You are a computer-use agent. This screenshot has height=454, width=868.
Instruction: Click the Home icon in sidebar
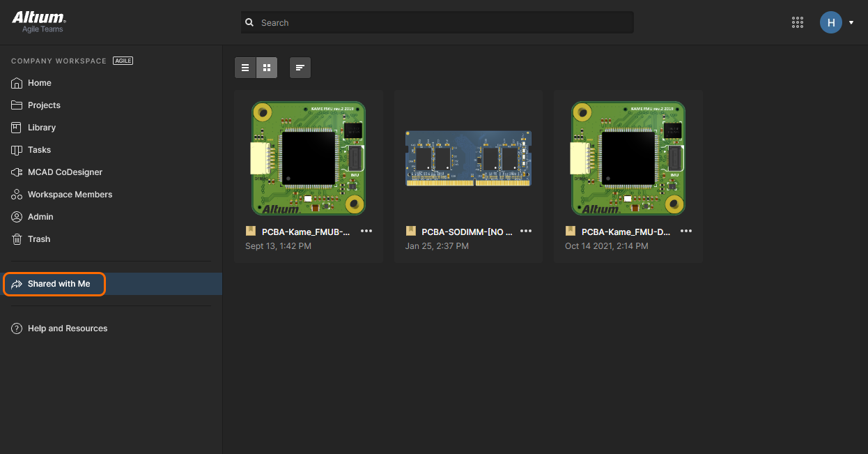pyautogui.click(x=17, y=83)
